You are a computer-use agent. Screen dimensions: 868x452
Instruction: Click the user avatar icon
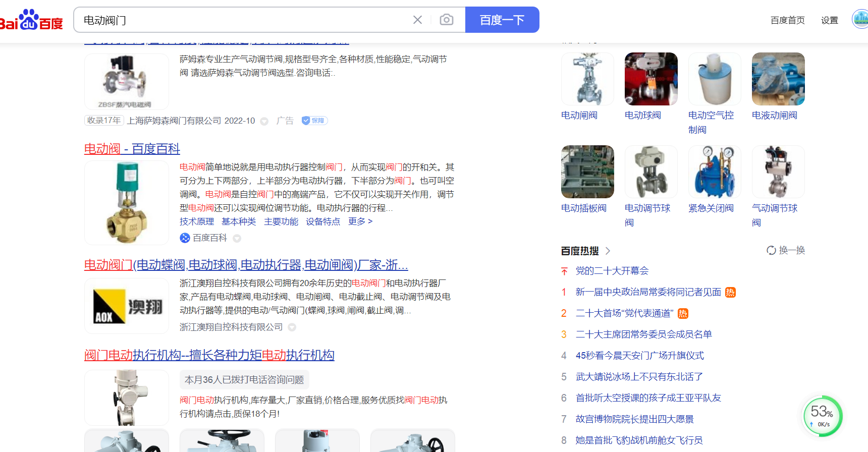pyautogui.click(x=860, y=20)
